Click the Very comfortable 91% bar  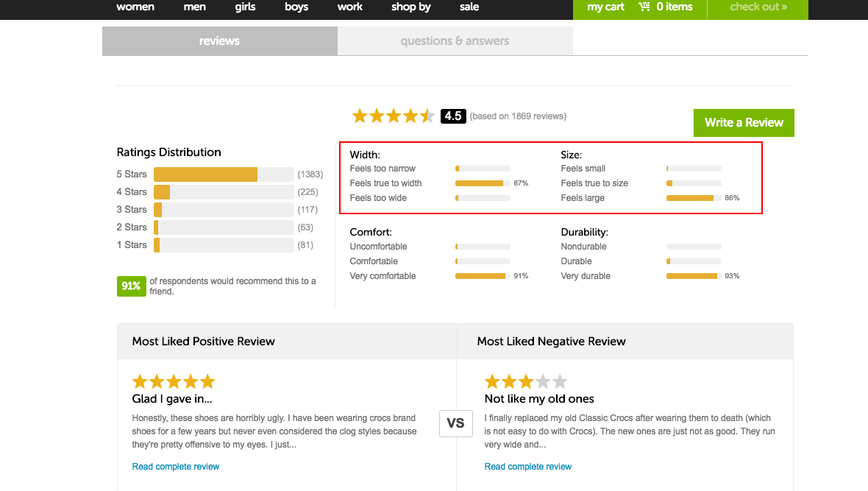(483, 276)
